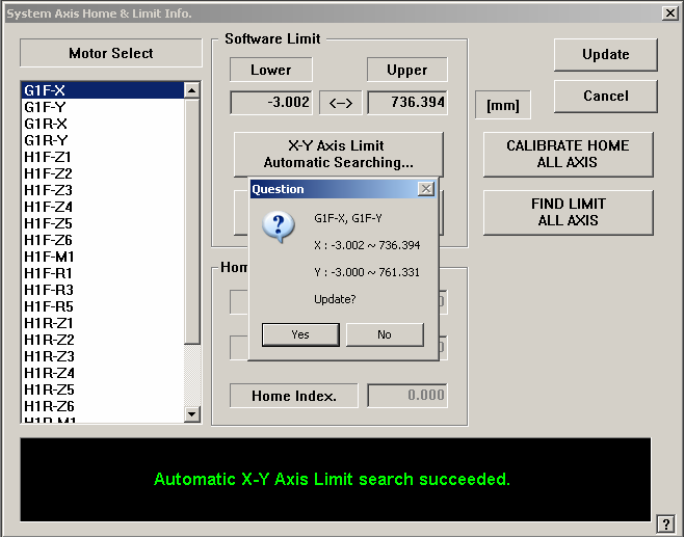Click the Lower limit button
Image resolution: width=684 pixels, height=537 pixels.
tap(271, 70)
